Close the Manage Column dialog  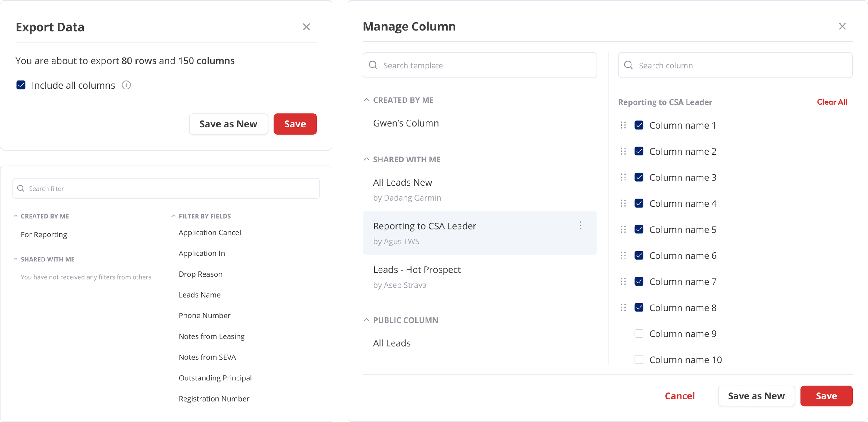coord(843,26)
